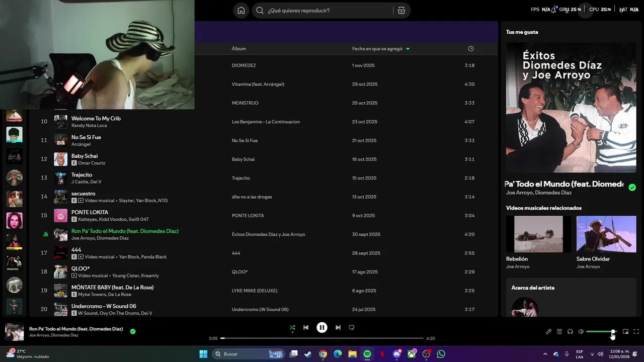This screenshot has height=362, width=644.
Task: Open the lyrics microphone icon
Action: click(x=548, y=331)
